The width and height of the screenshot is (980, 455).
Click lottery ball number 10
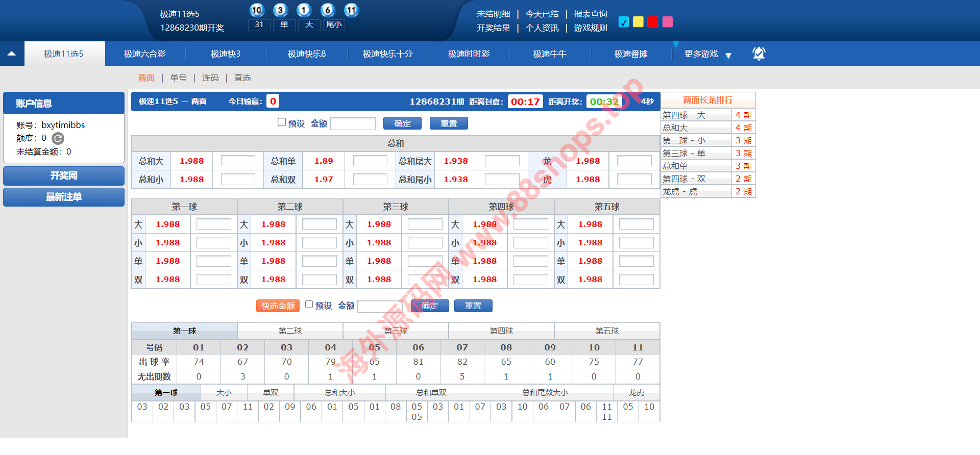(257, 10)
